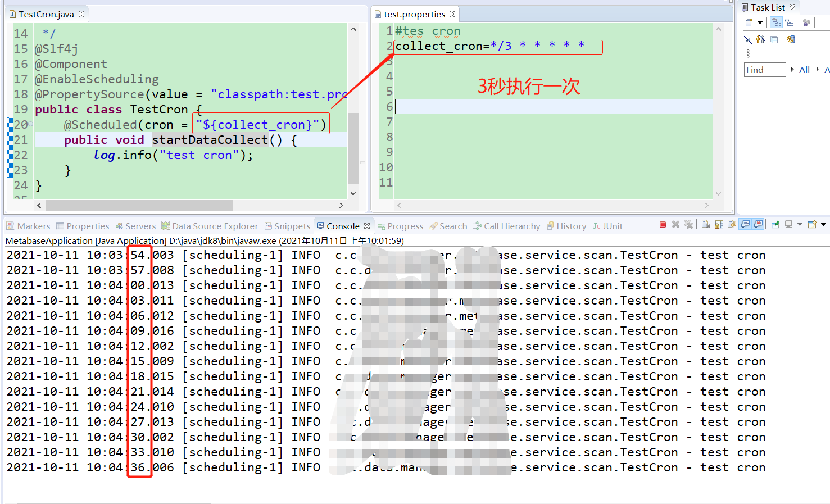This screenshot has height=504, width=830.
Task: Toggle Categorized view in Task List
Action: point(776,22)
